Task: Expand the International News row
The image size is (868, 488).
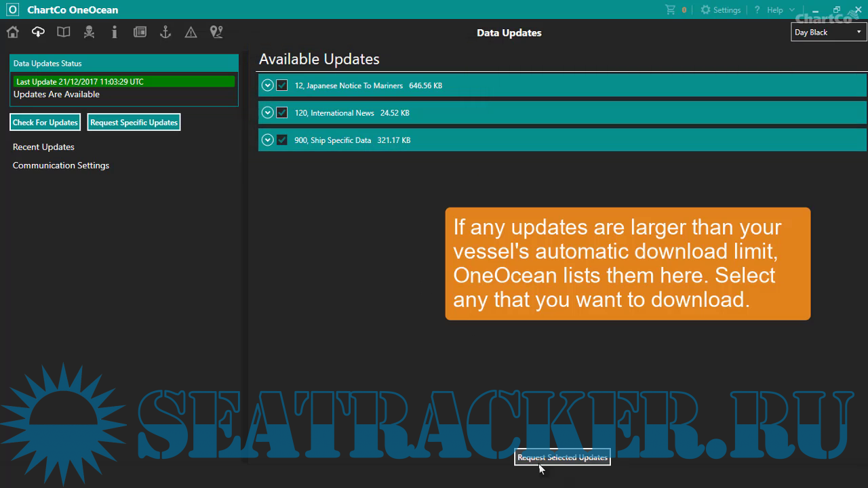Action: point(267,113)
